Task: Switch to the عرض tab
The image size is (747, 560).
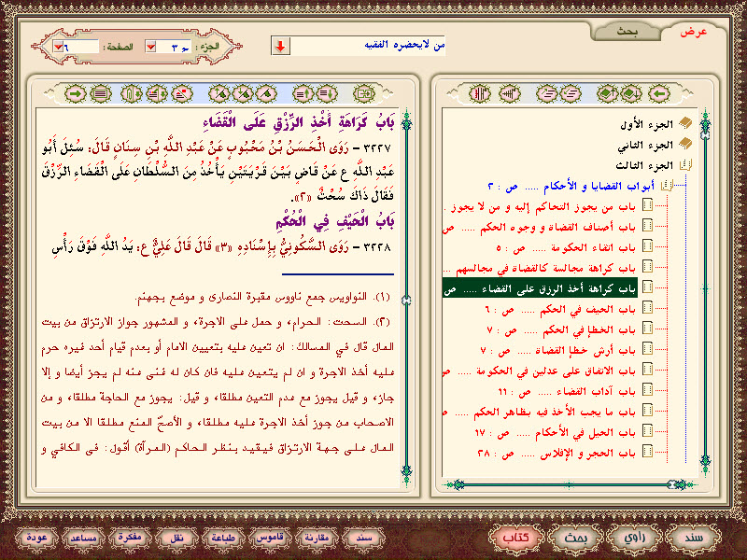Action: point(693,32)
